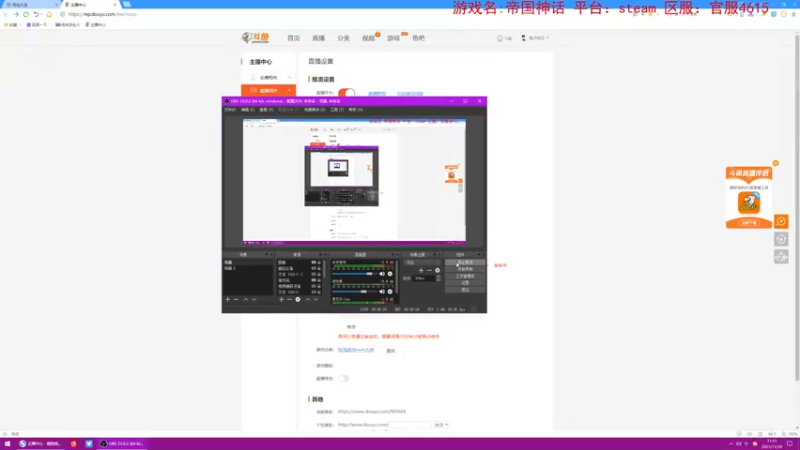Add a new scene in OBS scenes panel
The image size is (800, 450).
click(x=228, y=299)
